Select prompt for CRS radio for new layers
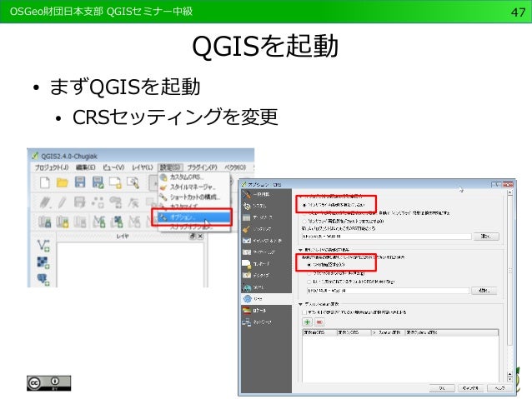Viewport: 532px width, 399px height. 309,265
